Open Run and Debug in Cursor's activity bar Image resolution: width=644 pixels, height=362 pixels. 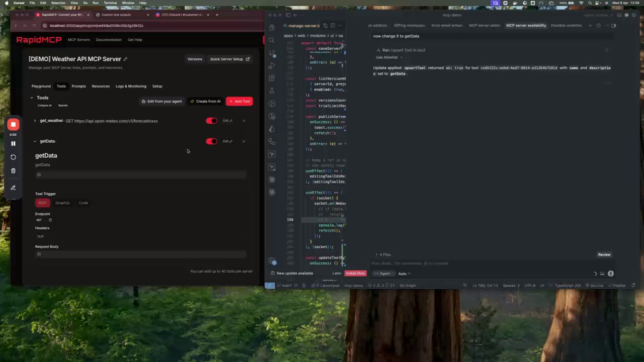tap(272, 65)
